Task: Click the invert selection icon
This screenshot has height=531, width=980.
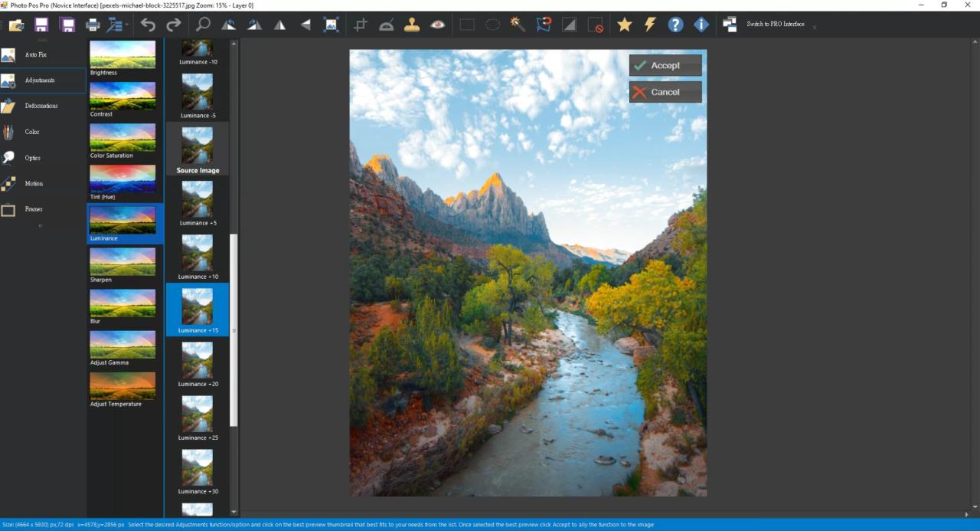Action: (x=569, y=25)
